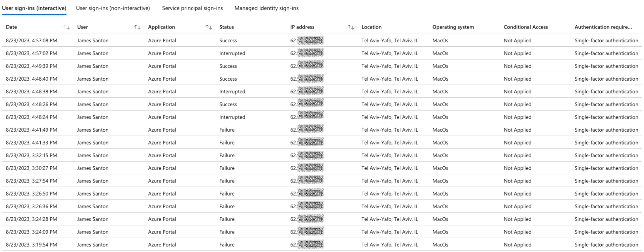Click Azure Portal in 3:30:27 PM row

tap(162, 168)
